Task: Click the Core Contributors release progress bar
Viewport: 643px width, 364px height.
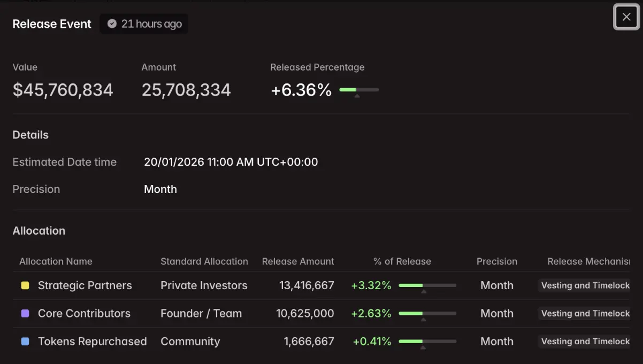Action: click(x=427, y=313)
